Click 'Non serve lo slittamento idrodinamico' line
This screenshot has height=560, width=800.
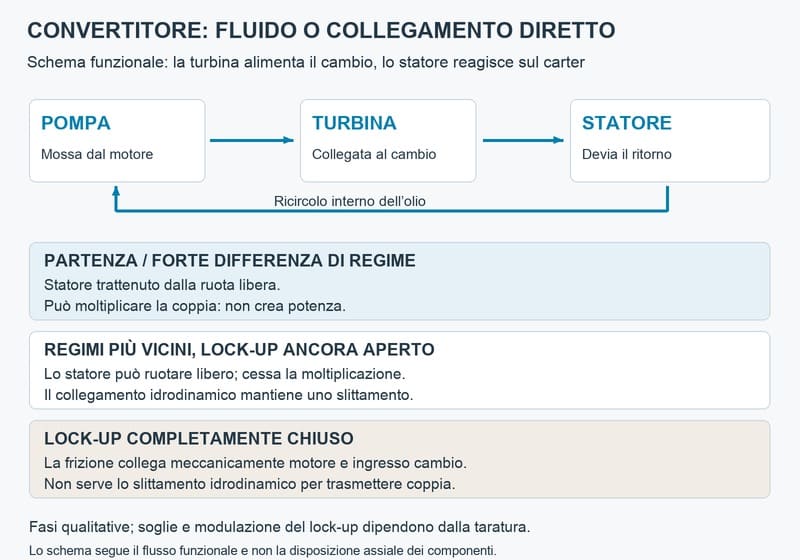[x=249, y=484]
